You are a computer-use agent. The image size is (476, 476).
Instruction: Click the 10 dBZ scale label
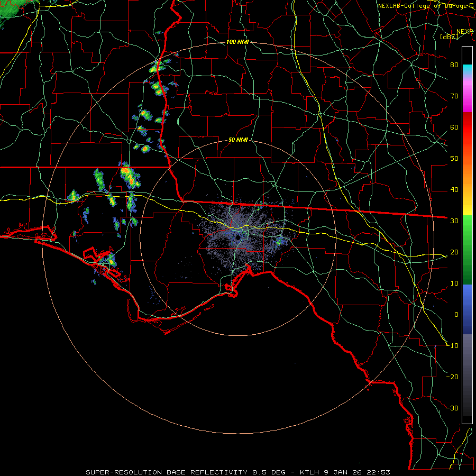pos(454,283)
